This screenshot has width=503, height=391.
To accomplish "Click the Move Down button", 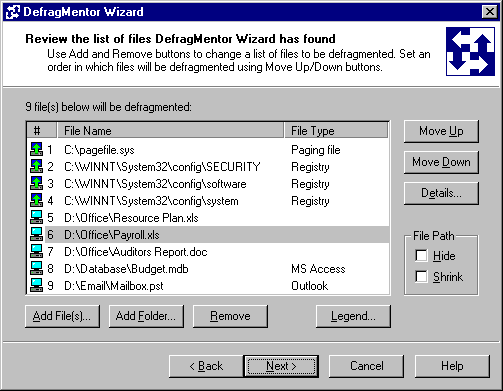I will pyautogui.click(x=441, y=162).
